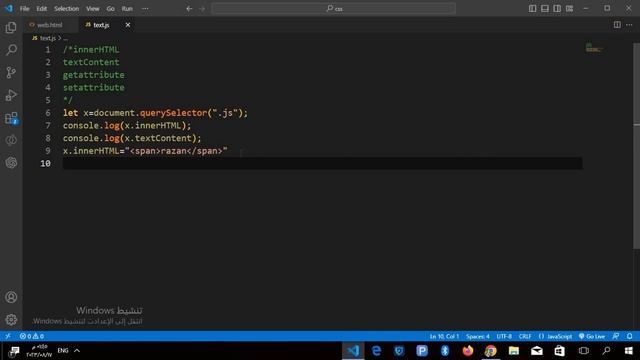Image resolution: width=640 pixels, height=360 pixels.
Task: Click line number 6 in the gutter
Action: tap(48, 113)
